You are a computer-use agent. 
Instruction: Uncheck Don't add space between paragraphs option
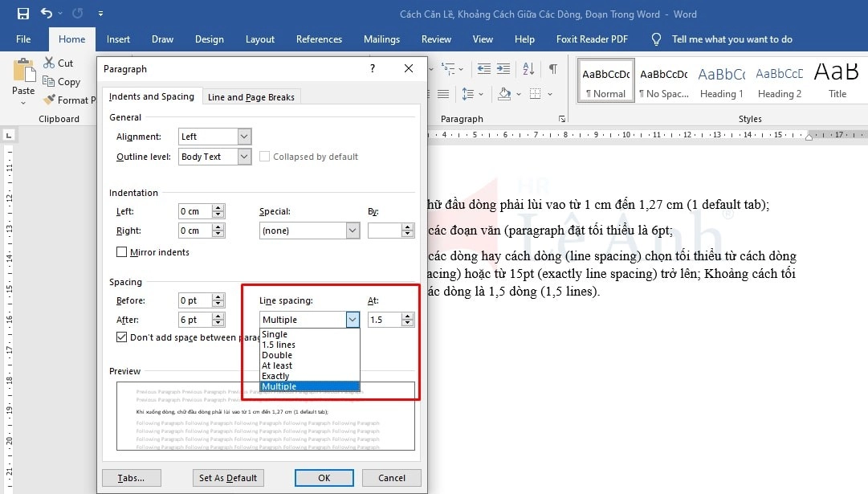click(121, 337)
